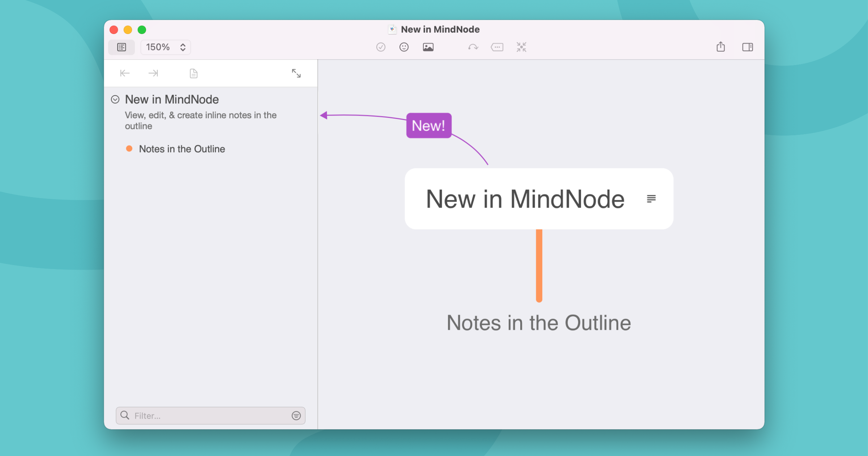Open the 150% zoom level dropdown

point(166,47)
